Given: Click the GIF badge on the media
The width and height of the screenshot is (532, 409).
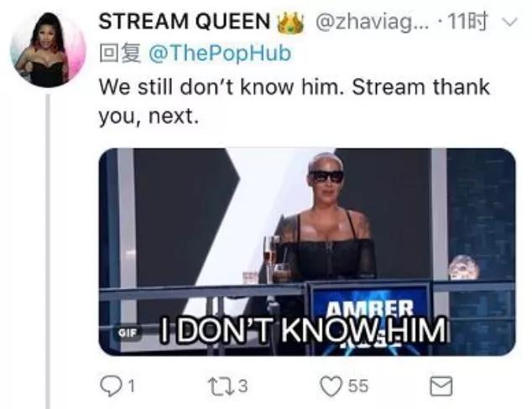Looking at the screenshot, I should 127,333.
